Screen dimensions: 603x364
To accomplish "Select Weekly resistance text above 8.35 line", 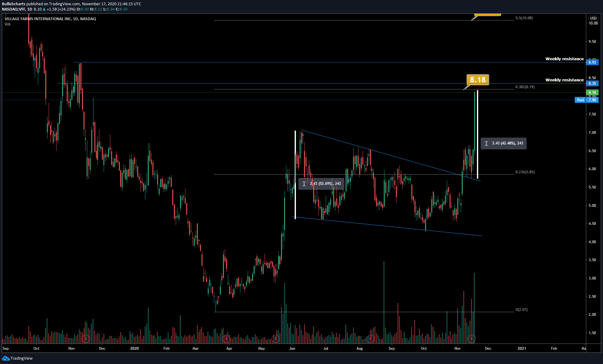I will (x=564, y=80).
